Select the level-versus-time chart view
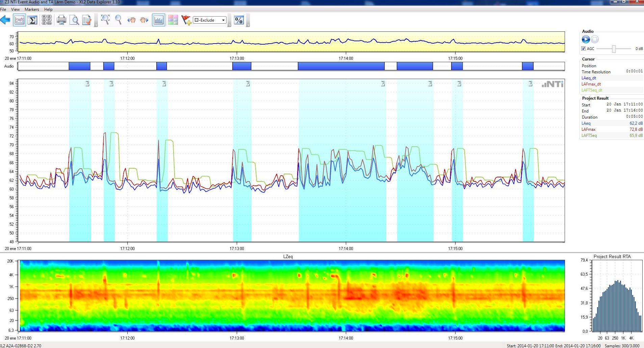The image size is (644, 348). pyautogui.click(x=20, y=20)
